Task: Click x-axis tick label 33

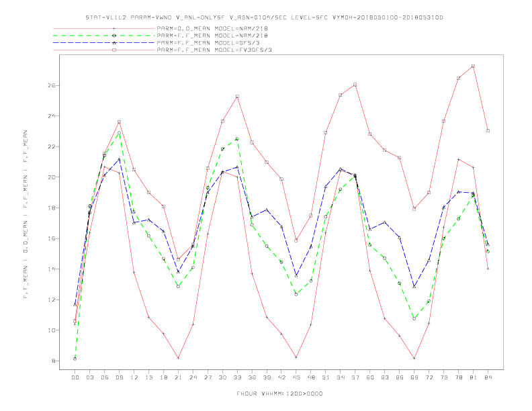Action: point(237,377)
